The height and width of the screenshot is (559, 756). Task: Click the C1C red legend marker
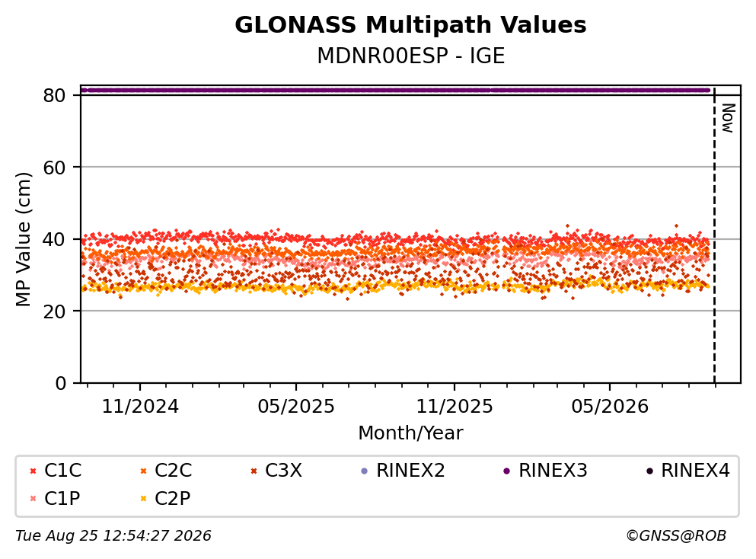coord(33,471)
